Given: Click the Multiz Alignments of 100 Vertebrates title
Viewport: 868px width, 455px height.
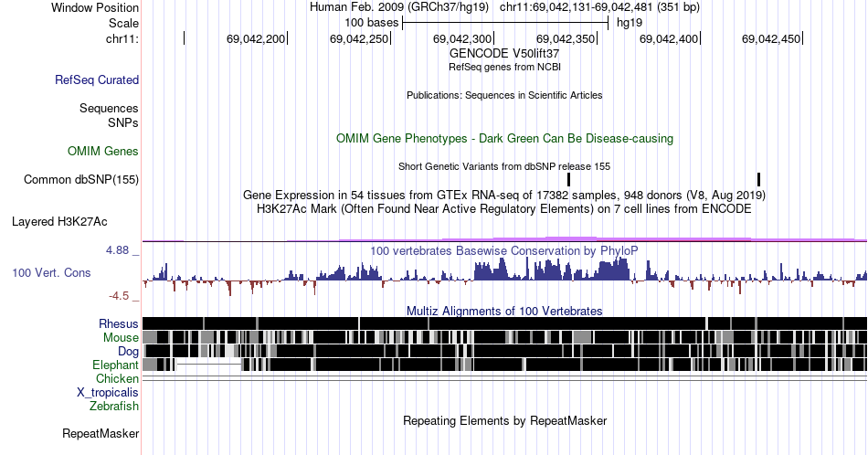Looking at the screenshot, I should (x=504, y=311).
